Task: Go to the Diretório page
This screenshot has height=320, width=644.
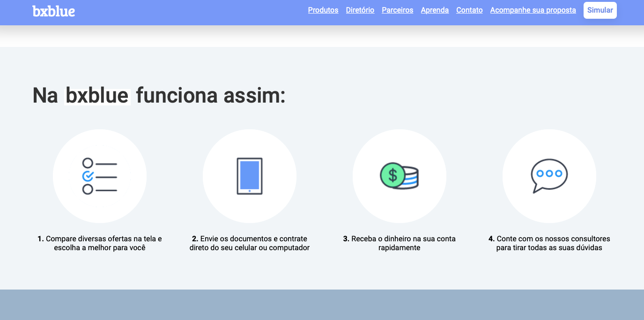Action: [x=360, y=10]
